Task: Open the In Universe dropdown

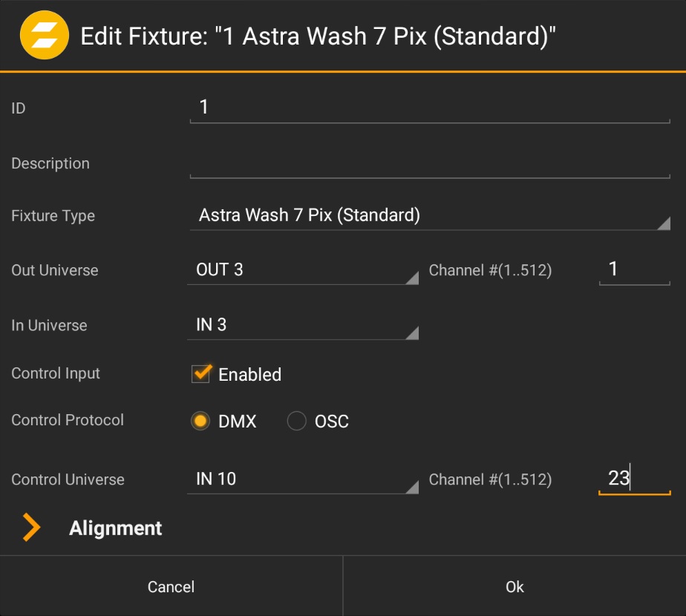Action: click(302, 325)
